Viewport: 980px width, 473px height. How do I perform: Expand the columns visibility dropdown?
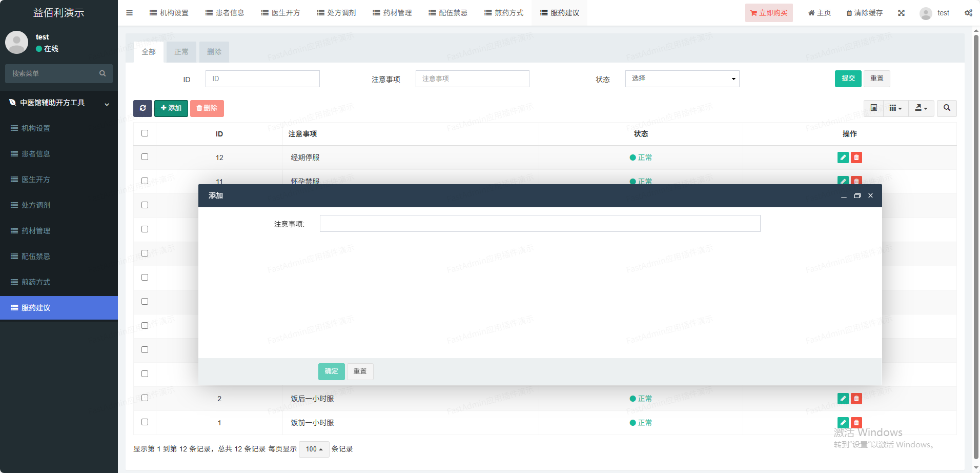pos(895,108)
